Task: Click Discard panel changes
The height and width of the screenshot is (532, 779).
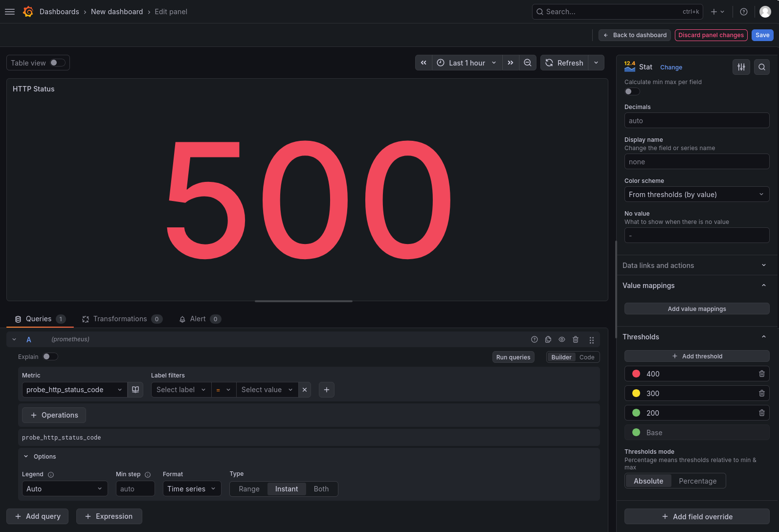Action: point(711,35)
